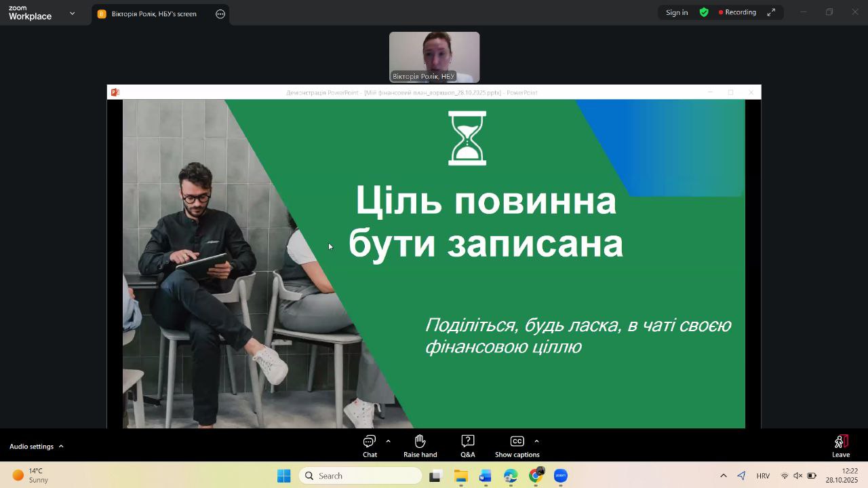Screen dimensions: 868x488
Task: Open the Chat panel
Action: pos(370,446)
